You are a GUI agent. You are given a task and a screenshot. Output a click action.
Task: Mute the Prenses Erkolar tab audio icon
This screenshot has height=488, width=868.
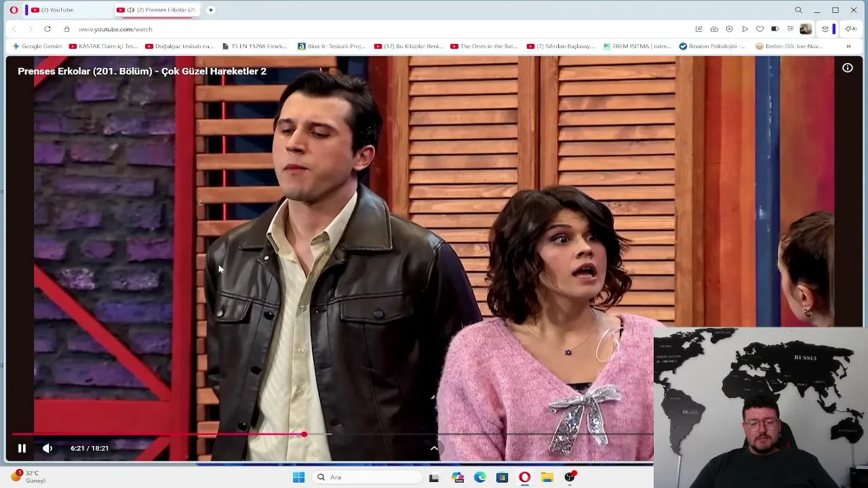pos(131,10)
